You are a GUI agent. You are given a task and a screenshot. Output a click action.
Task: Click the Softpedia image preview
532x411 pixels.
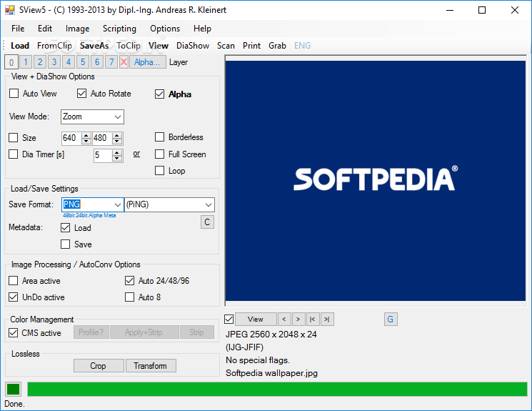click(376, 181)
